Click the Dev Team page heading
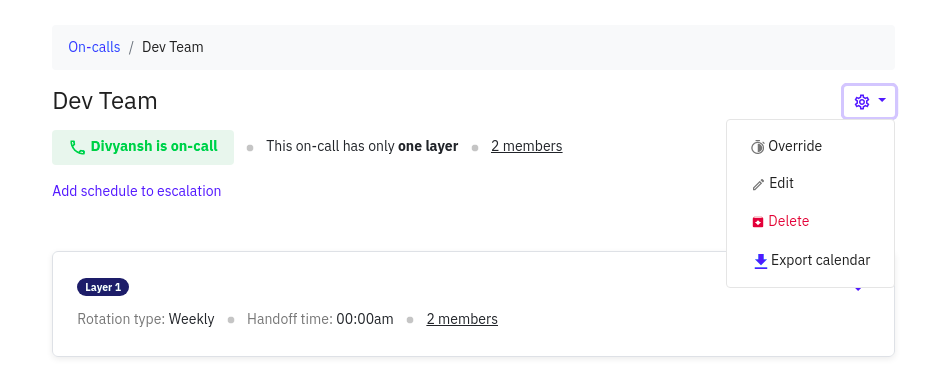Image resolution: width=927 pixels, height=378 pixels. click(x=105, y=101)
